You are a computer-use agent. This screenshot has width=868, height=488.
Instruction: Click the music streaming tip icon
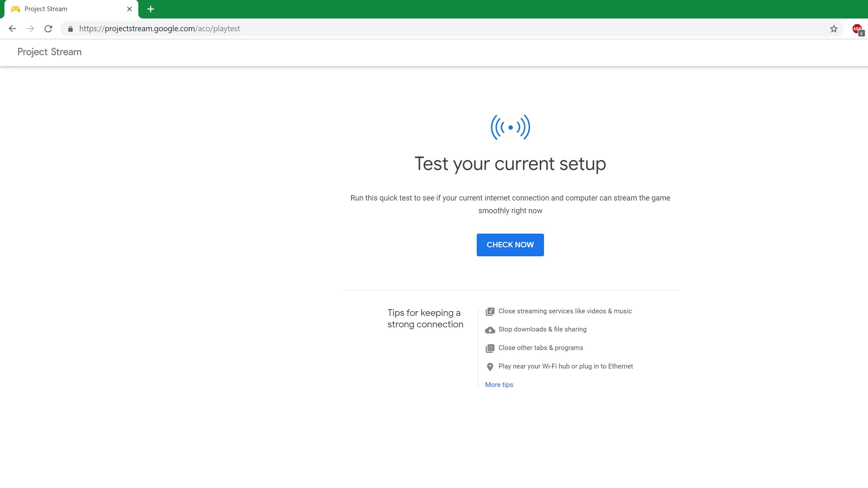[x=490, y=311]
